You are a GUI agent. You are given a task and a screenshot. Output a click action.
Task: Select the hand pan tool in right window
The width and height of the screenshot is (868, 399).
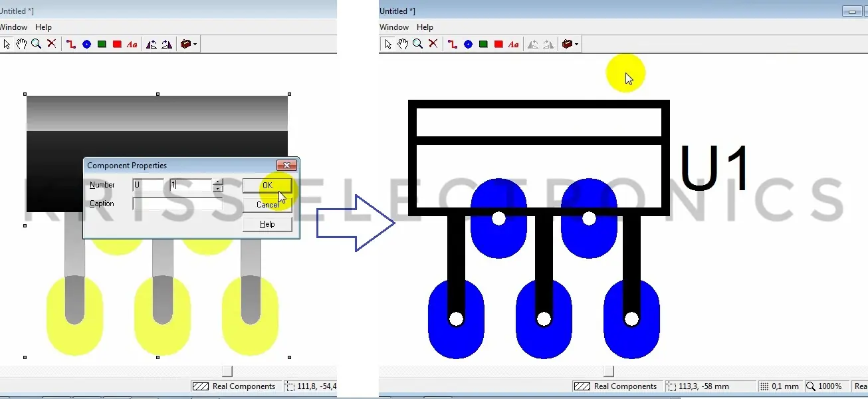click(403, 44)
